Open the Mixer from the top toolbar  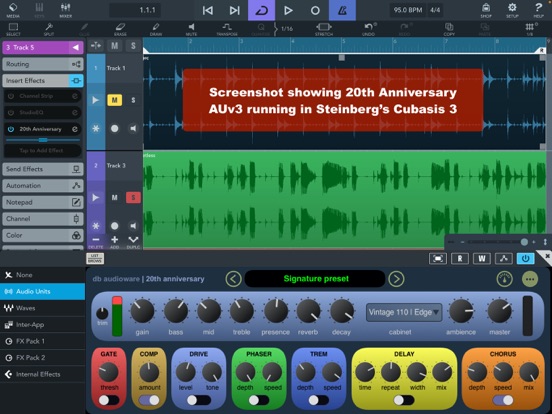[65, 10]
